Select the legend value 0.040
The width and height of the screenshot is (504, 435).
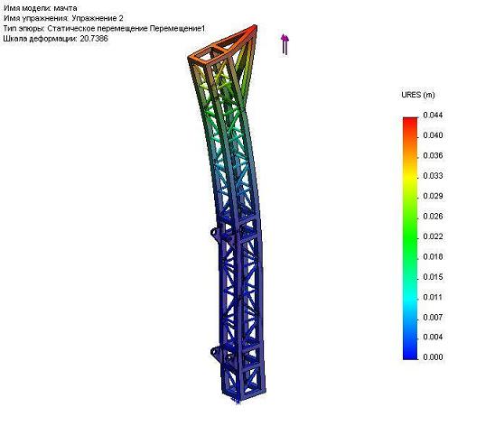coord(433,135)
